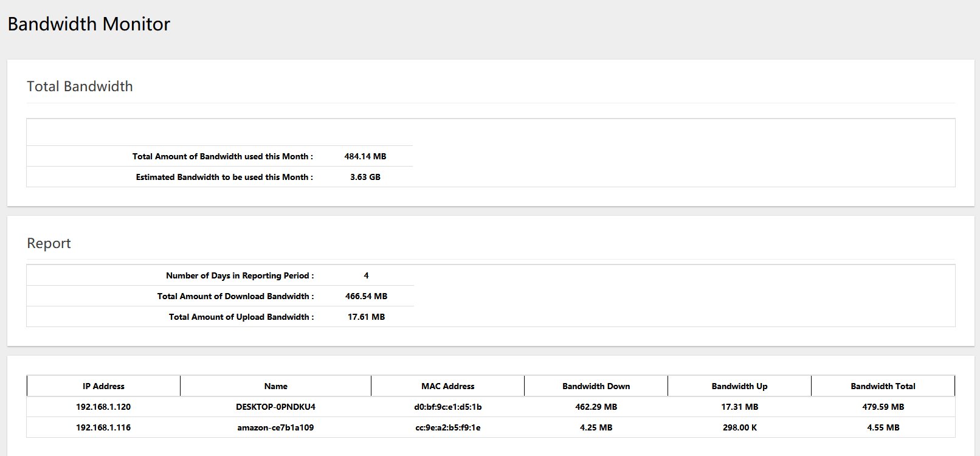Select the 3.63 GB estimate value
Viewport: 980px width, 456px height.
click(x=365, y=177)
